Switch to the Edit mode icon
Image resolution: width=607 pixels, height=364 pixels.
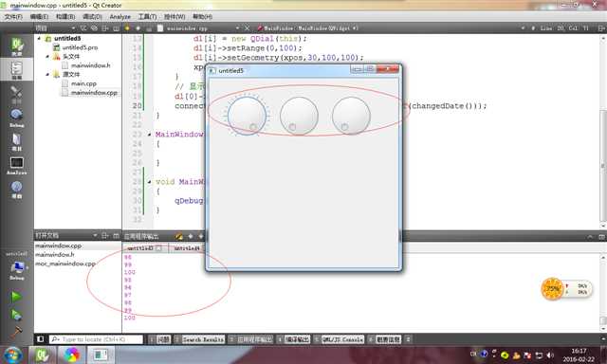[x=17, y=70]
